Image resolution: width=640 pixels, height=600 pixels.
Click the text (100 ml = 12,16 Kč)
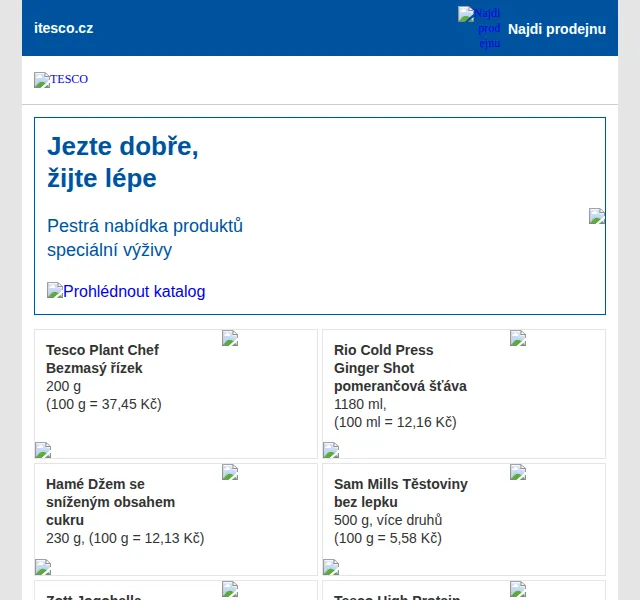[396, 422]
